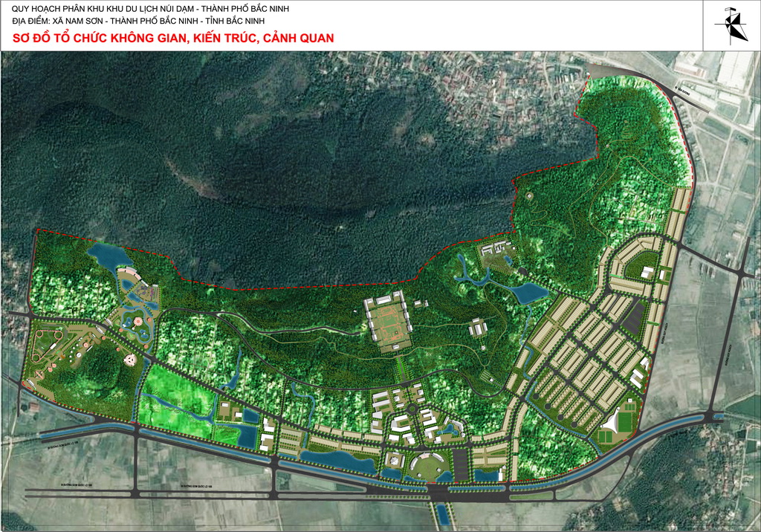Click the long blue pond south of western housing
The image size is (761, 532).
[343, 461]
